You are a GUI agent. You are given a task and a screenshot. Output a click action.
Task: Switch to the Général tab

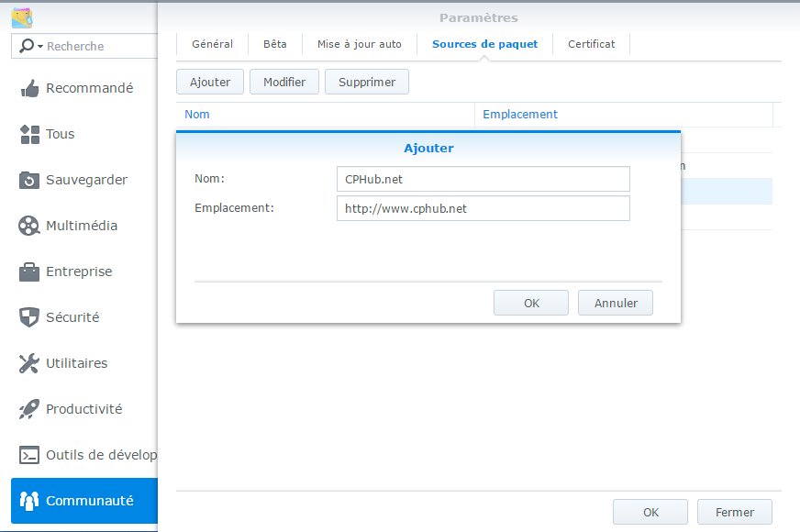tap(212, 44)
